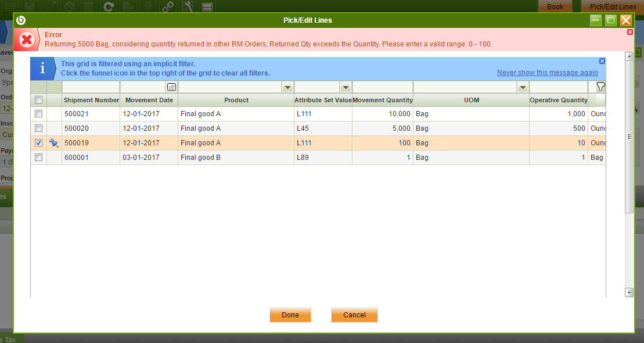This screenshot has width=644, height=343.
Task: Click 'Never show this message again' link
Action: coord(547,73)
